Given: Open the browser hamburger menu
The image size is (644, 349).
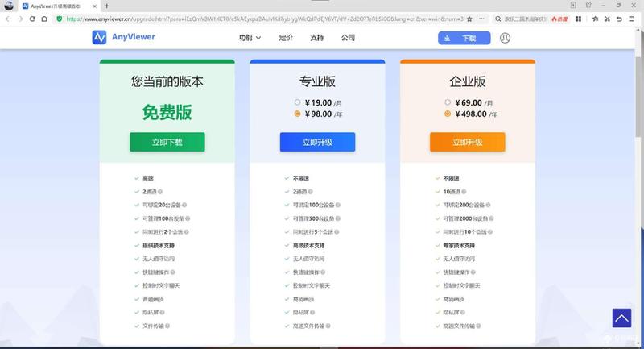Looking at the screenshot, I should point(631,19).
